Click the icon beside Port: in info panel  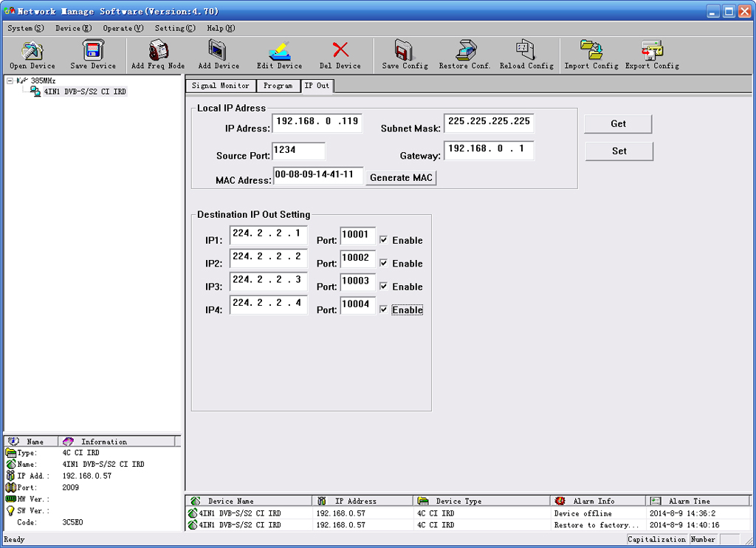pos(10,487)
